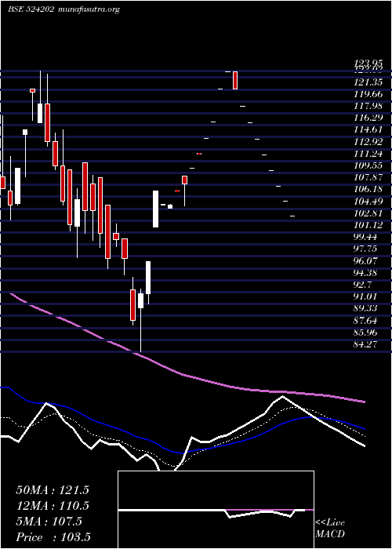The height and width of the screenshot is (549, 392).
Task: Click the candle with the lowest wick near 84.27
Action: click(140, 320)
